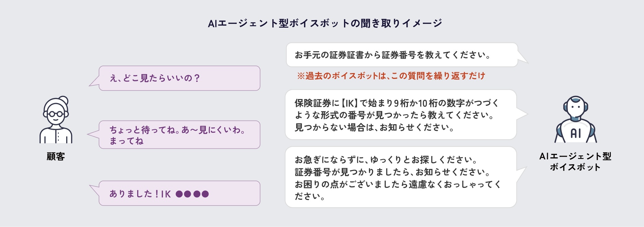
Task: Select the "え、どこ見たらいいの？" speech bubble
Action: 179,78
